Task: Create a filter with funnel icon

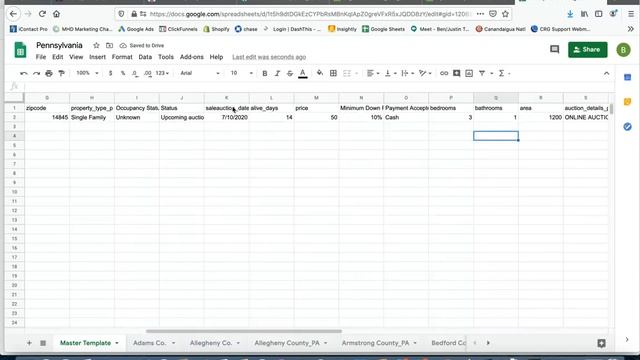Action: (x=482, y=73)
